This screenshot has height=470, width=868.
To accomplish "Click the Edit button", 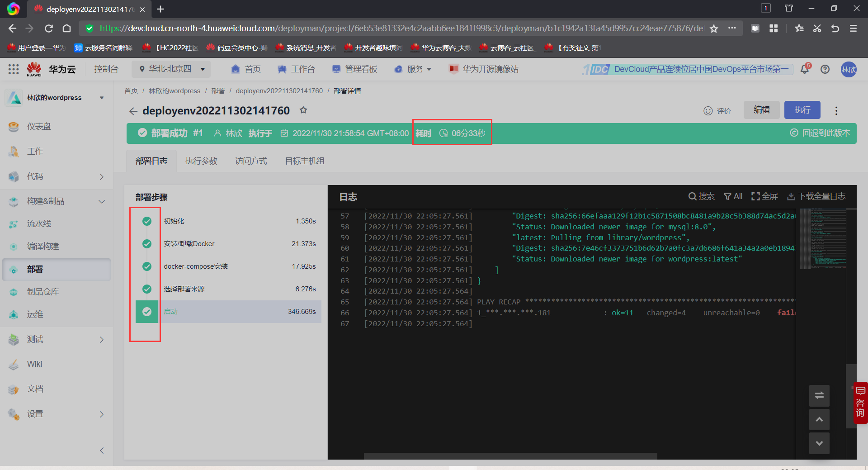I will coord(762,110).
